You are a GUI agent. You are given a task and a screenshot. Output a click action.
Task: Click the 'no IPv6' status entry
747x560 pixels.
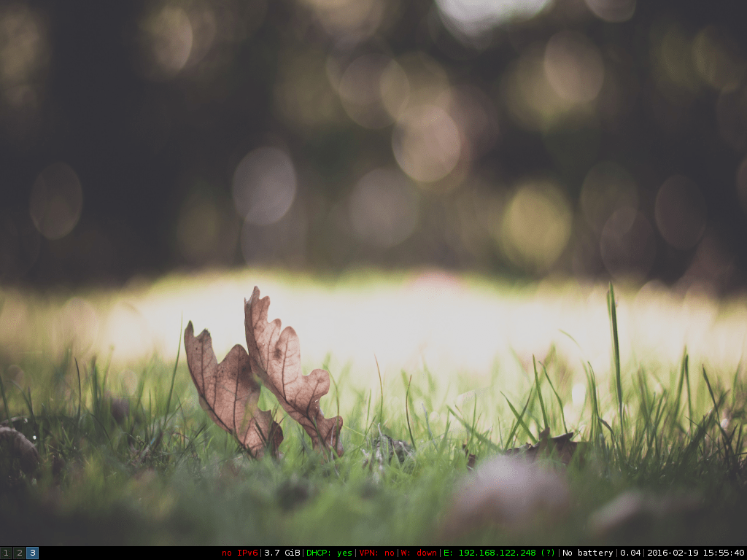click(239, 553)
